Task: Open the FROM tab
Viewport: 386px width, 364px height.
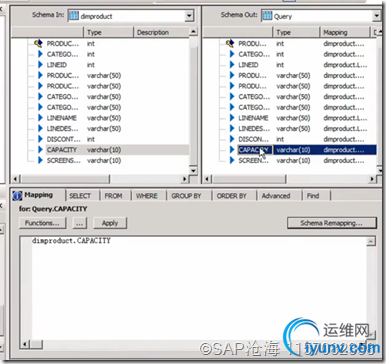Action: tap(113, 196)
